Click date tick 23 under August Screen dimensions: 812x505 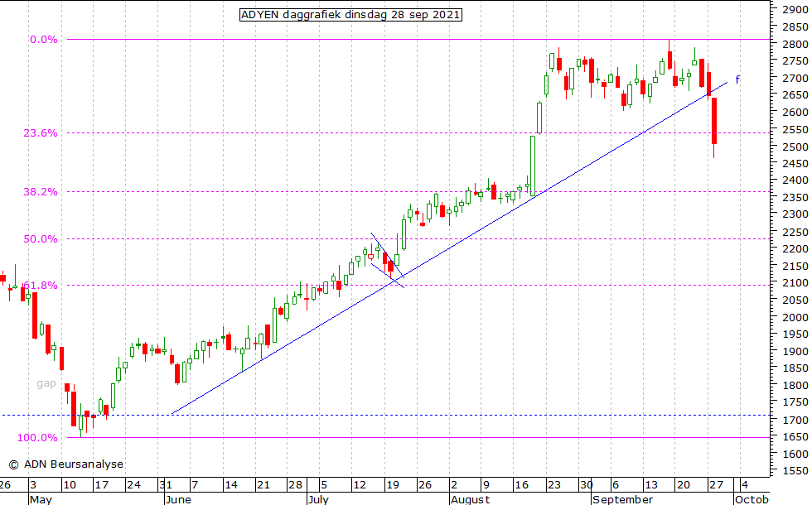coord(554,485)
